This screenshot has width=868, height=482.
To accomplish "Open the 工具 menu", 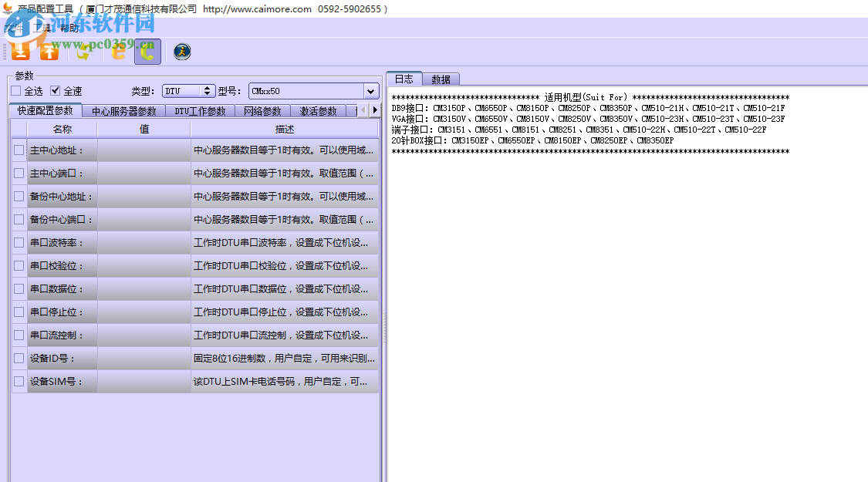I will 42,27.
